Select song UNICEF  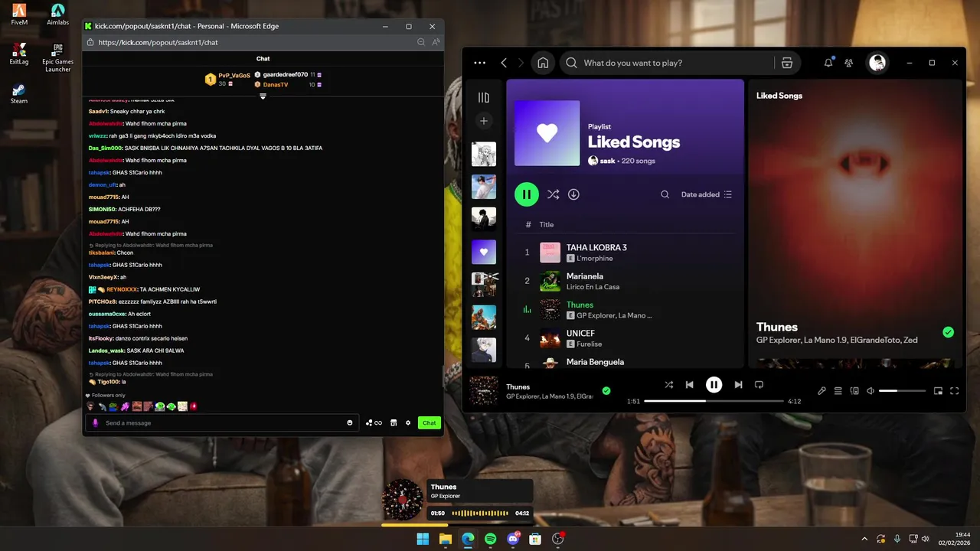coord(581,333)
